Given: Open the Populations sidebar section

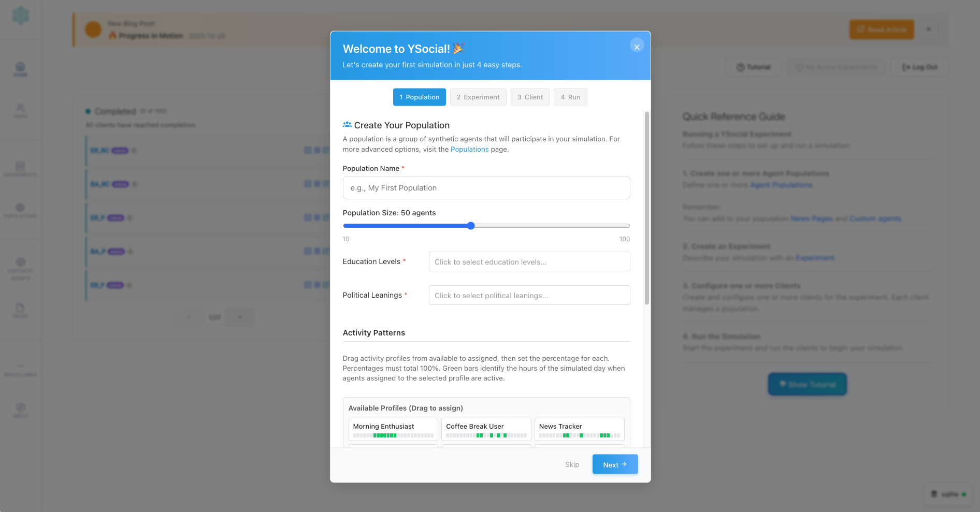Looking at the screenshot, I should coord(20,212).
